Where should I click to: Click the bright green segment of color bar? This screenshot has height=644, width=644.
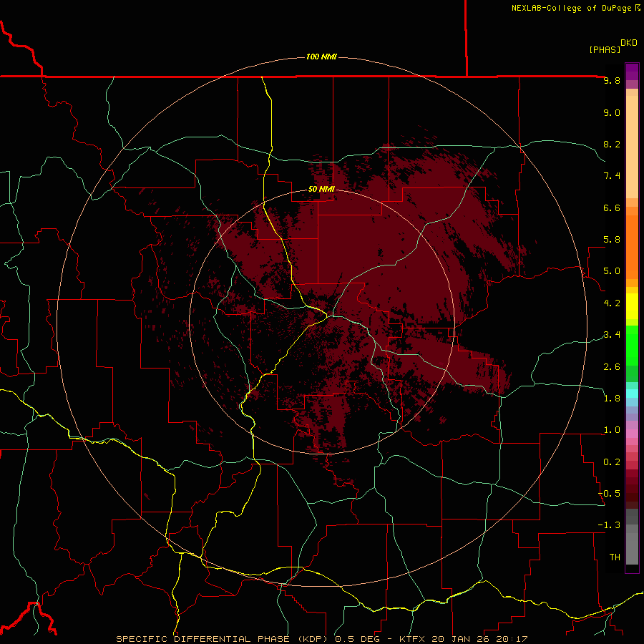pyautogui.click(x=632, y=346)
